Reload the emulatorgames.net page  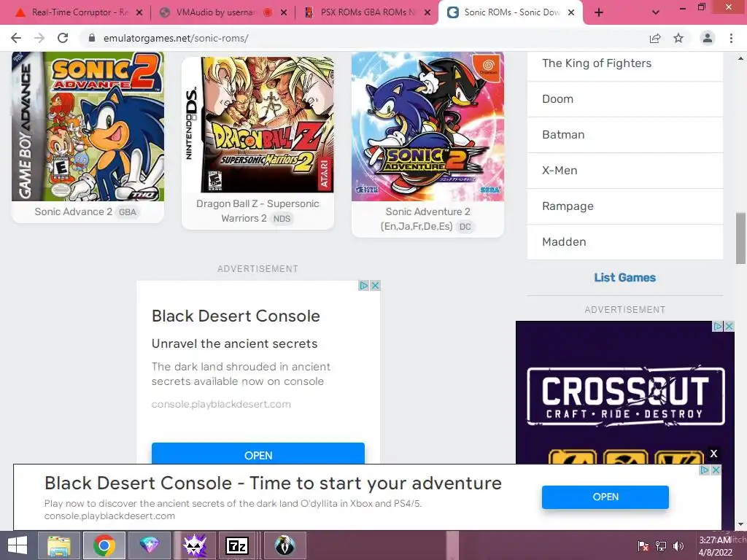(63, 38)
